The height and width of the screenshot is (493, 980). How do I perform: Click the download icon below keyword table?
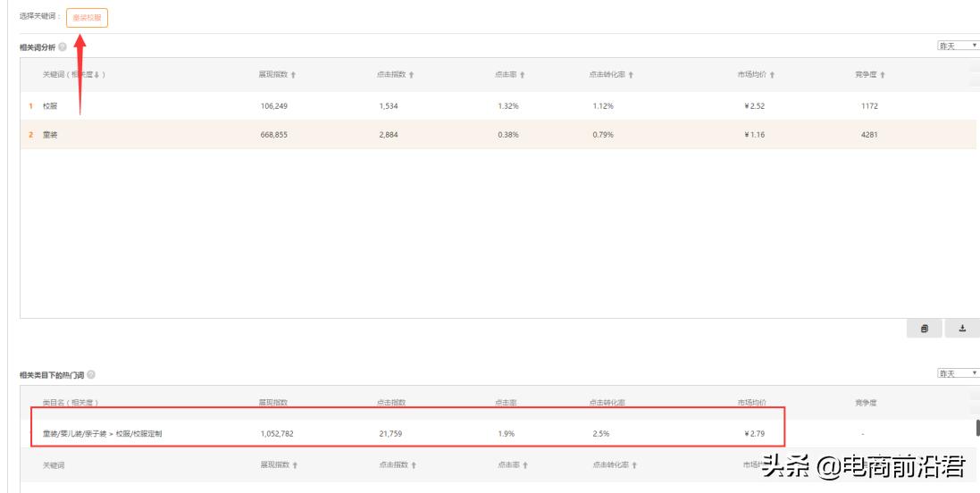[962, 329]
